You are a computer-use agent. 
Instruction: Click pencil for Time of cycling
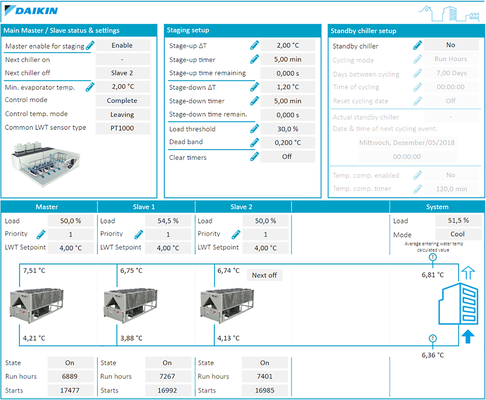tap(417, 87)
